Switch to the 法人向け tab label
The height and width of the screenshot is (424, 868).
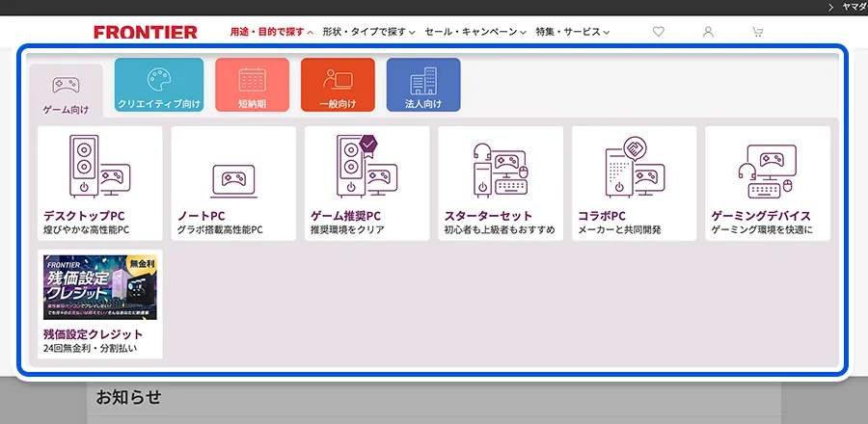click(423, 103)
